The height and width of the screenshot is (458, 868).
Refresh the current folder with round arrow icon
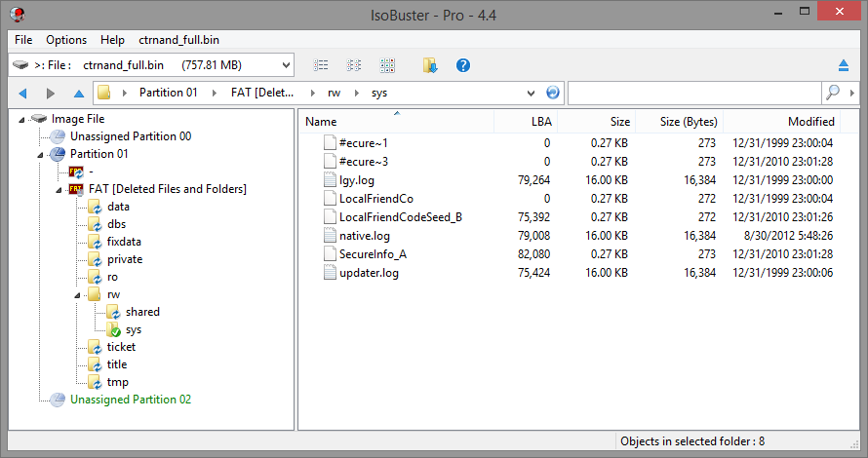point(552,93)
